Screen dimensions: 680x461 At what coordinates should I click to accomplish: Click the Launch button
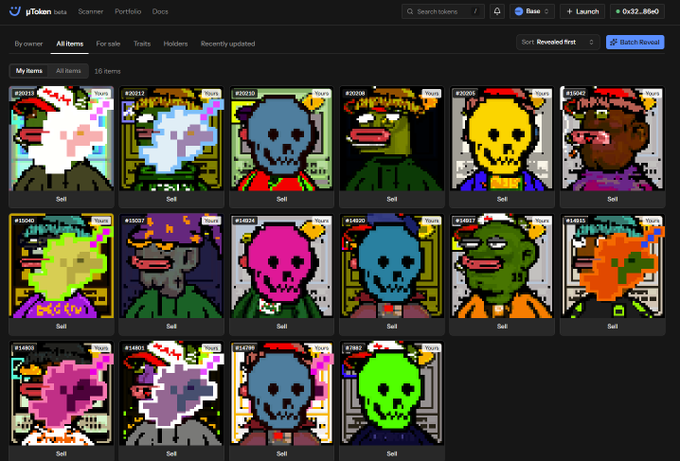coord(582,11)
